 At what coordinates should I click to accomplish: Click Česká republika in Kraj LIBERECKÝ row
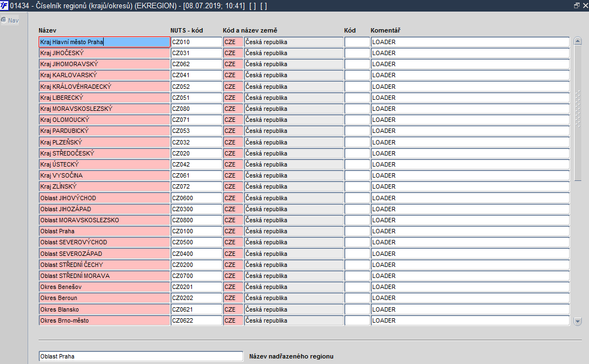294,98
